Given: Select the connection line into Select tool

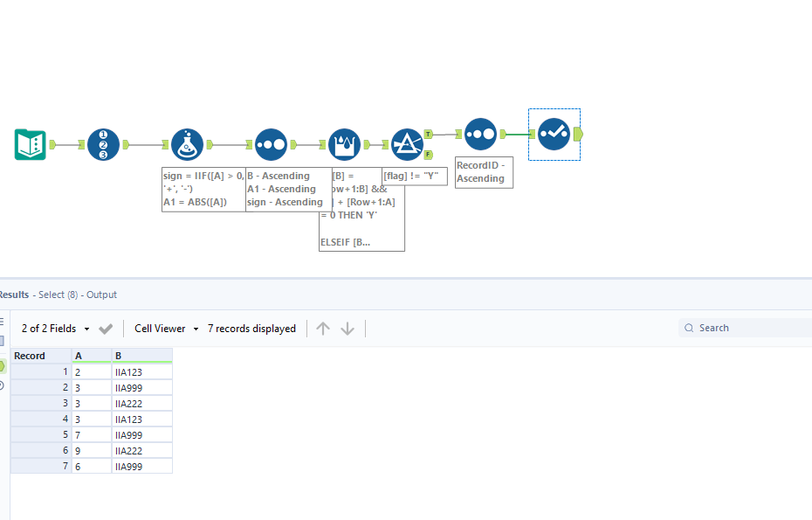Looking at the screenshot, I should coord(518,135).
